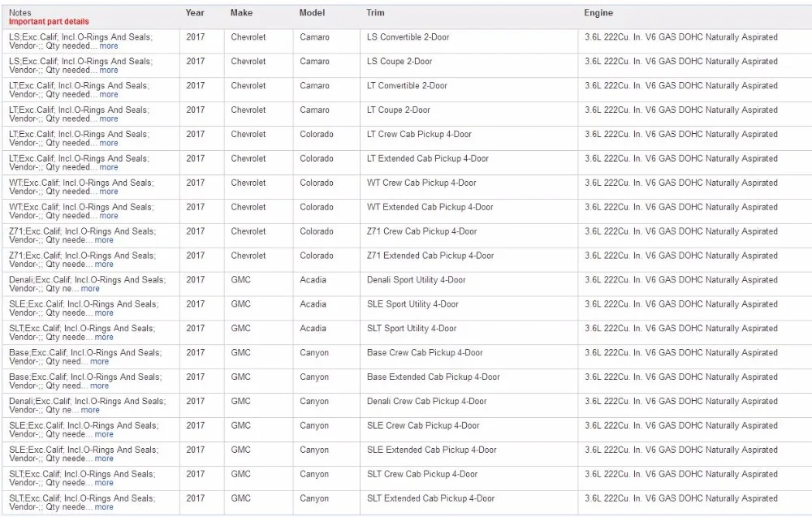Show more notes for WT Crew Cab Pickup row
The width and height of the screenshot is (812, 517).
109,192
